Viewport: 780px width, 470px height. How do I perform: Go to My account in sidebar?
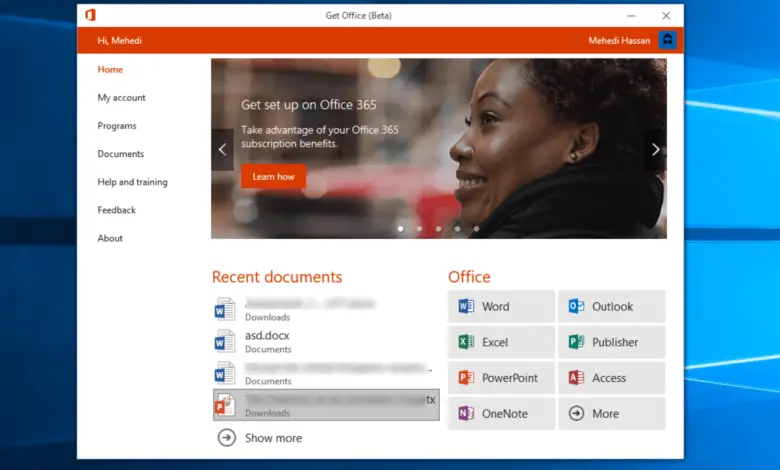pyautogui.click(x=121, y=97)
